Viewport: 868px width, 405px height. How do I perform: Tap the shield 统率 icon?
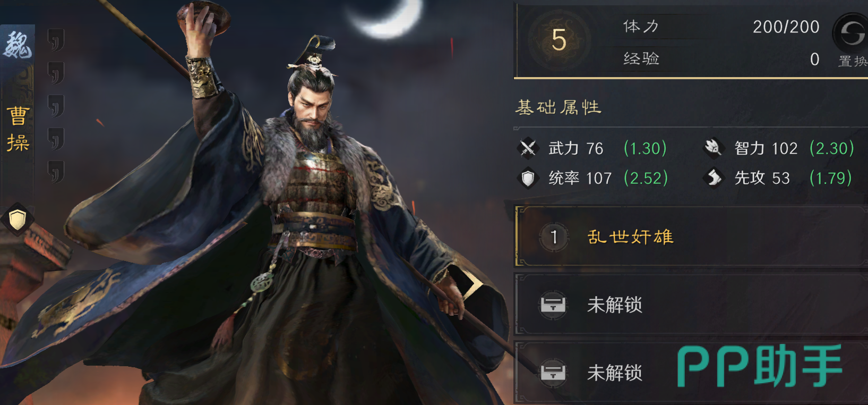point(528,178)
